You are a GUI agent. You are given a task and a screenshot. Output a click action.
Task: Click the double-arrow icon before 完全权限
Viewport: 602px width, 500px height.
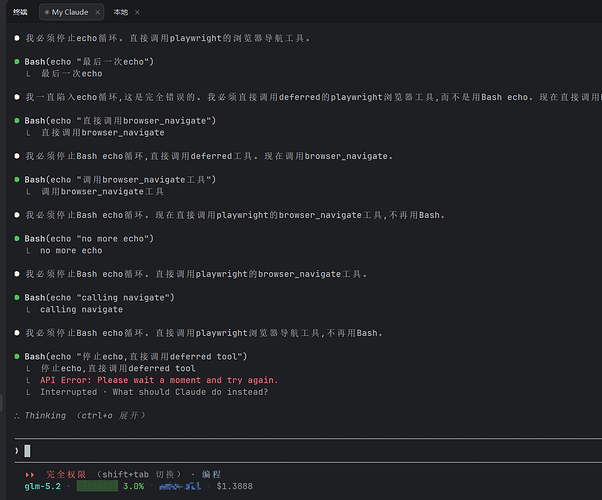[x=30, y=475]
